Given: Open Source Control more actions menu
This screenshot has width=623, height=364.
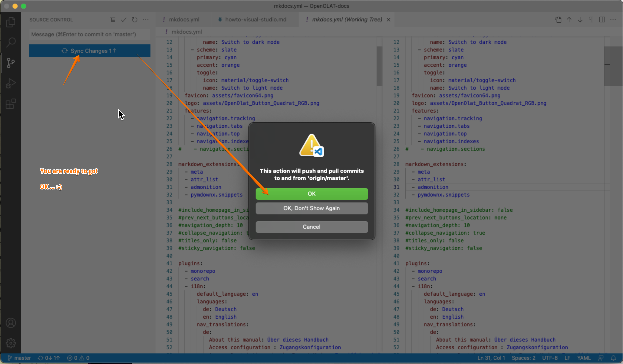Looking at the screenshot, I should pyautogui.click(x=146, y=20).
